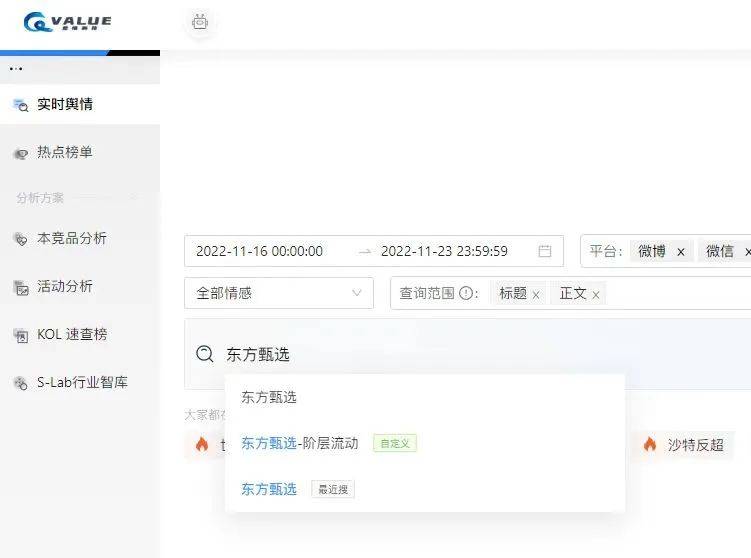This screenshot has width=751, height=558.
Task: Click the 活动分析 sidebar icon
Action: coord(21,287)
